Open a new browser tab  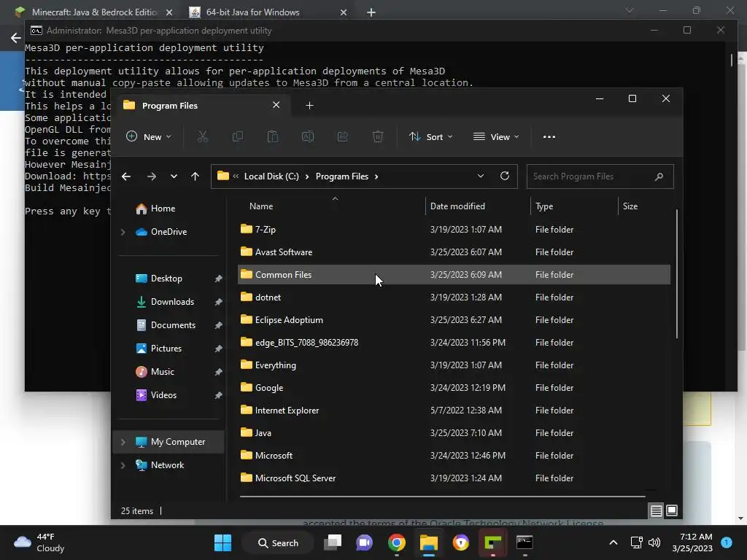tap(371, 12)
